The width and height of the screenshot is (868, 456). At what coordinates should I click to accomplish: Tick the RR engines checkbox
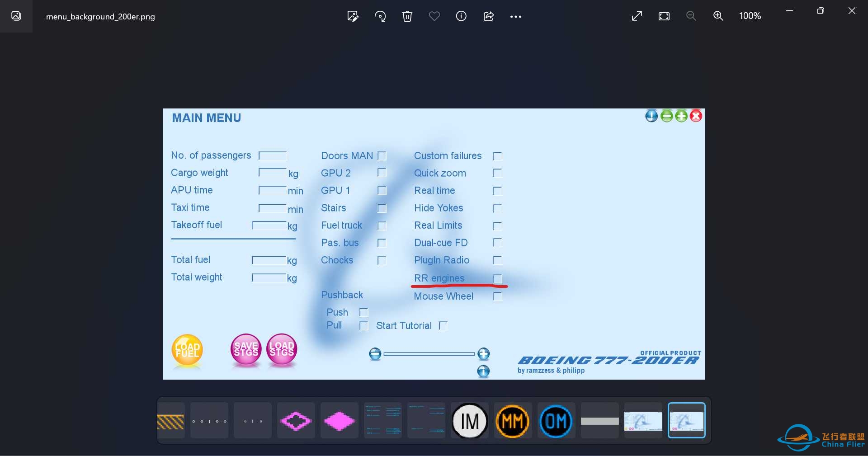click(498, 278)
